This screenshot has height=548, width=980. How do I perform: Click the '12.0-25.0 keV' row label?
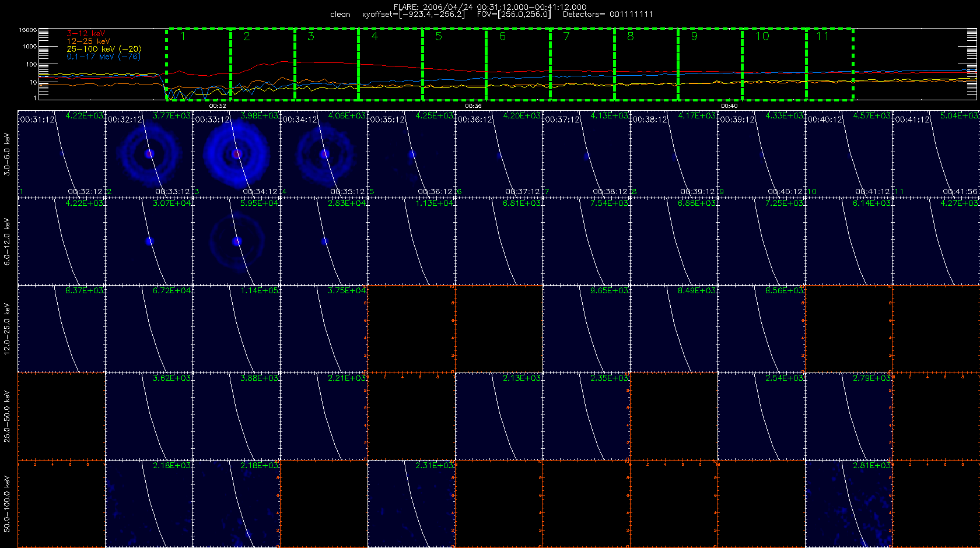click(7, 329)
